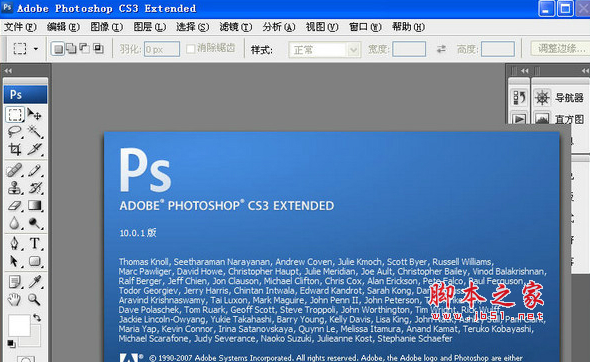Select the Move tool

point(35,114)
